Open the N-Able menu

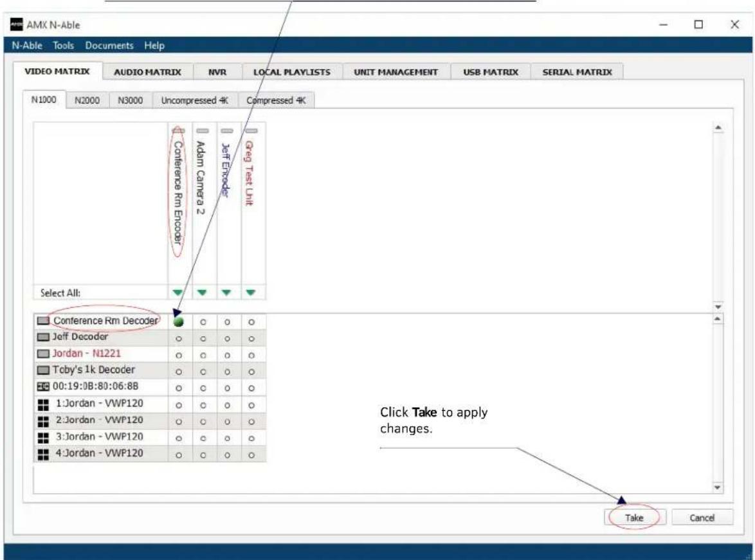[27, 45]
